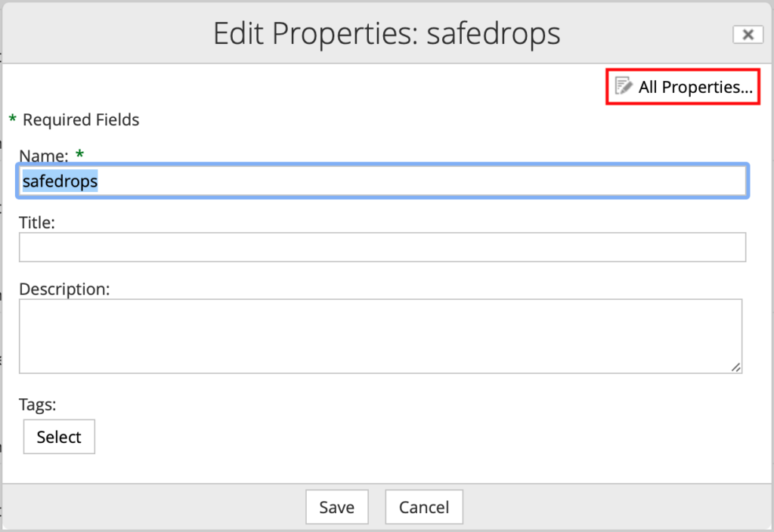The width and height of the screenshot is (774, 532).
Task: Click the green asterisk beside Name
Action: [78, 154]
